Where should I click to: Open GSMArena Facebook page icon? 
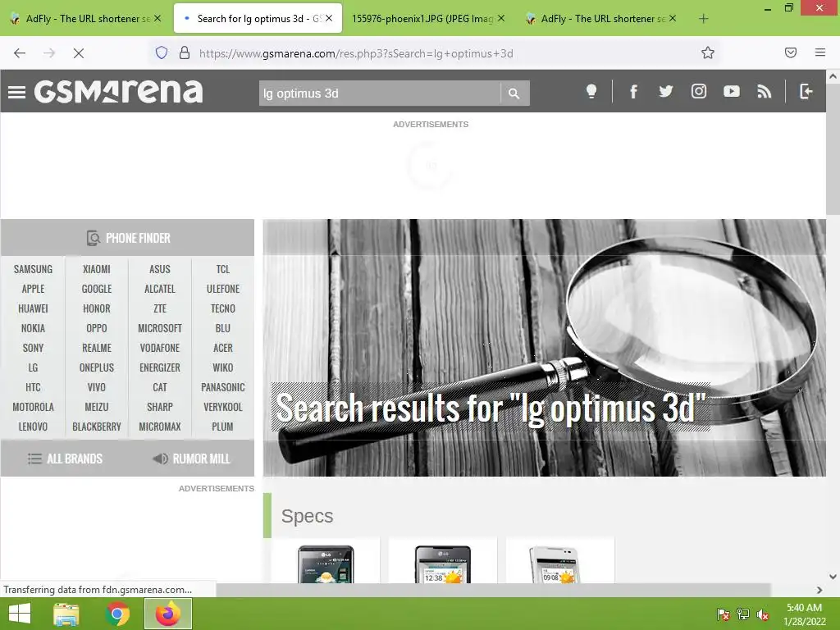[633, 92]
